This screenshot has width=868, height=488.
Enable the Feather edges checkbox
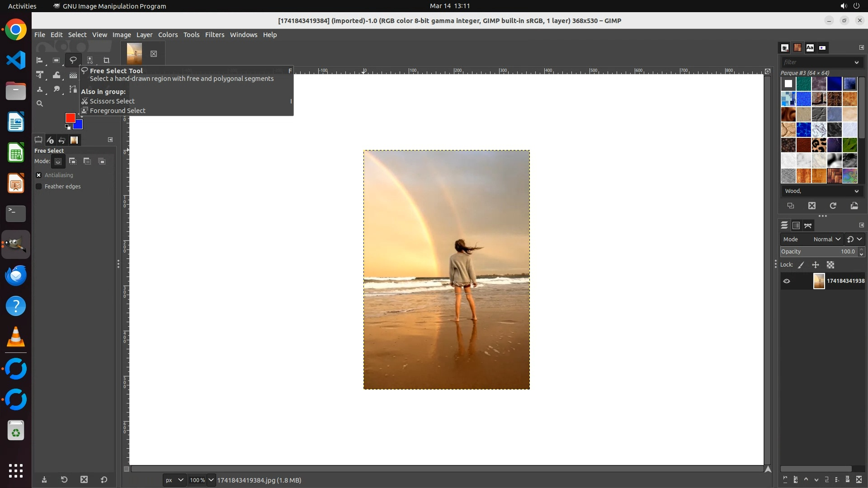[x=39, y=186]
